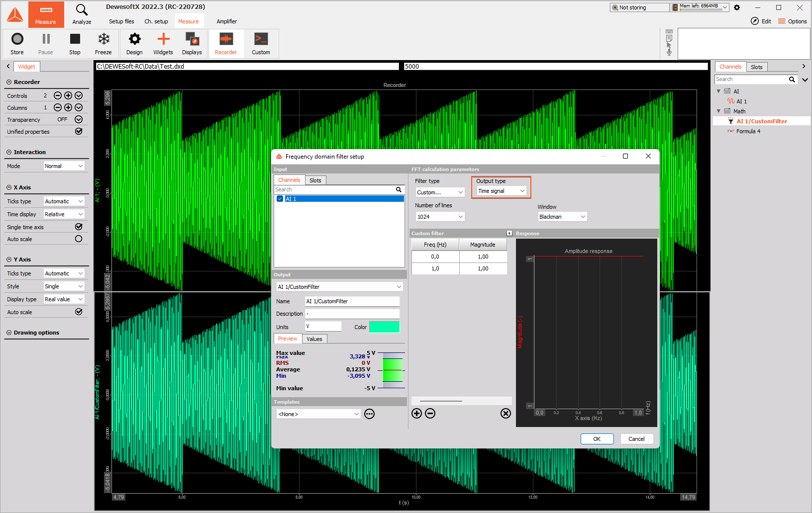
Task: Open the Window function dropdown
Action: click(563, 217)
